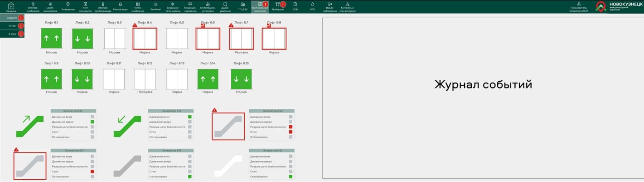This screenshot has height=182, width=644.
Task: Select the Сводная sidebar tab
Action: pos(12,18)
